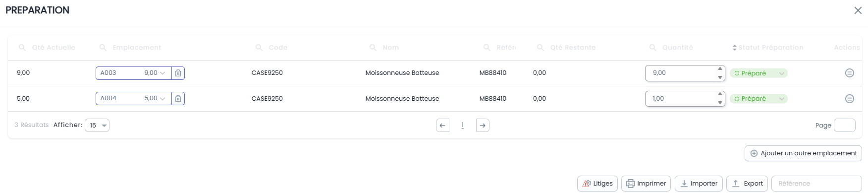Click the Imprimer button
This screenshot has width=868, height=193.
(646, 184)
